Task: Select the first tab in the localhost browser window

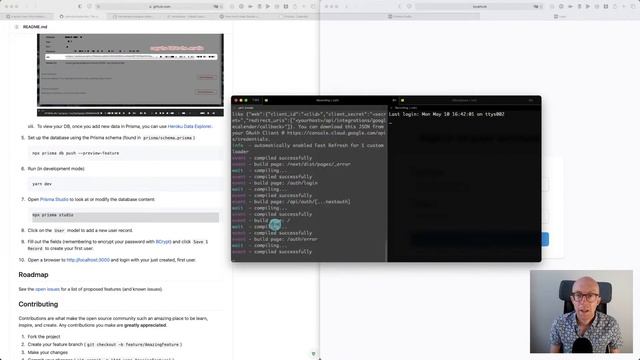Action: tap(400, 17)
